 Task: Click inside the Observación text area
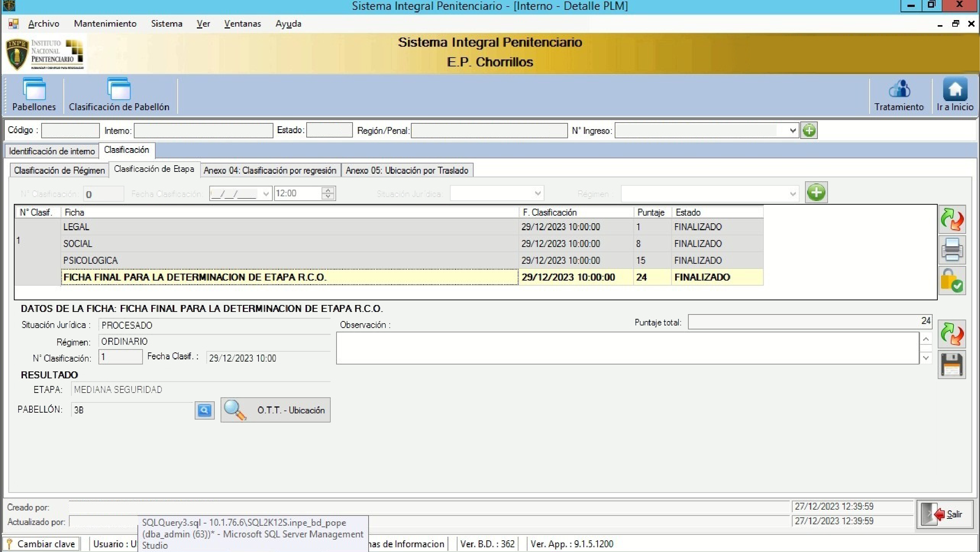[x=628, y=348]
